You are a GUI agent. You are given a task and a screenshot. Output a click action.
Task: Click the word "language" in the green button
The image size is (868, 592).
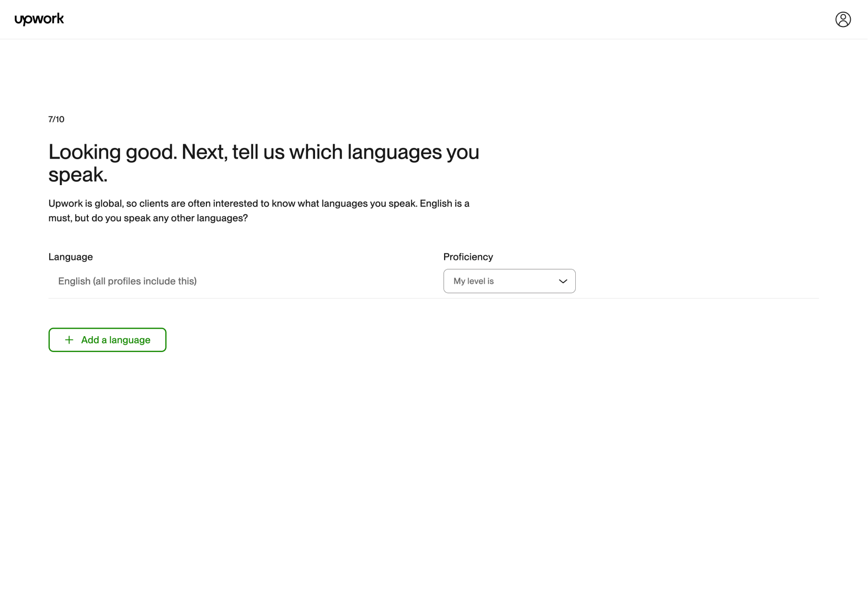pyautogui.click(x=130, y=340)
